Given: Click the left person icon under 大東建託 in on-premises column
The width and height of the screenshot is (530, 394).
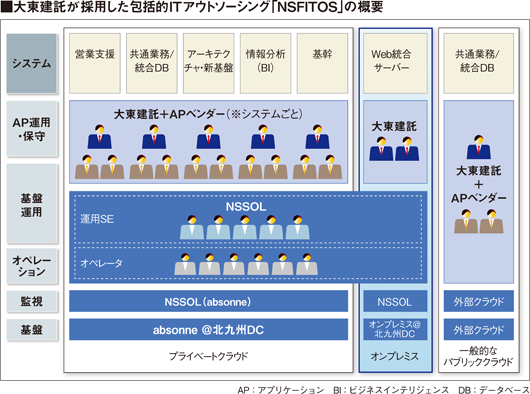Looking at the screenshot, I should click(x=381, y=149).
